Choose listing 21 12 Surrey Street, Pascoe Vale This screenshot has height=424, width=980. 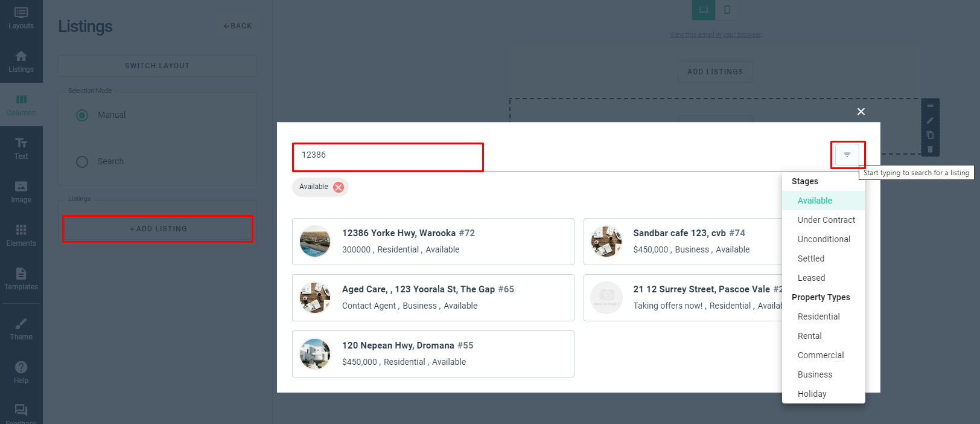(x=683, y=298)
